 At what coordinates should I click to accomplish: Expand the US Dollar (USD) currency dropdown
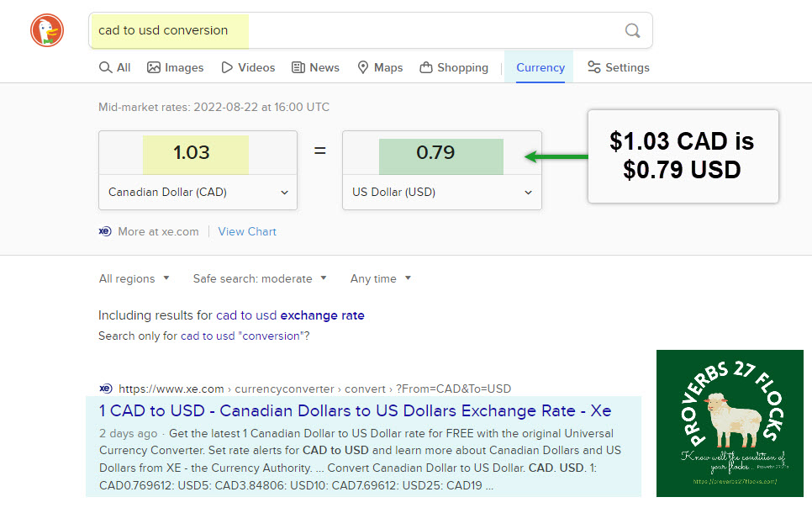click(441, 192)
